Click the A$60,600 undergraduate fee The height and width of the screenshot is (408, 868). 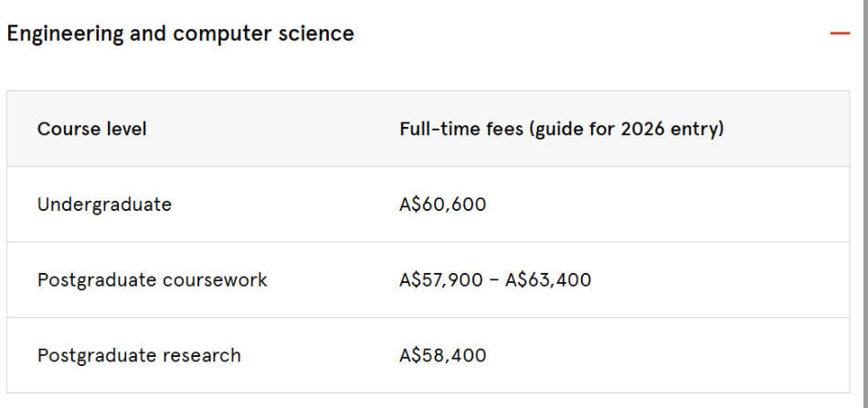(442, 204)
